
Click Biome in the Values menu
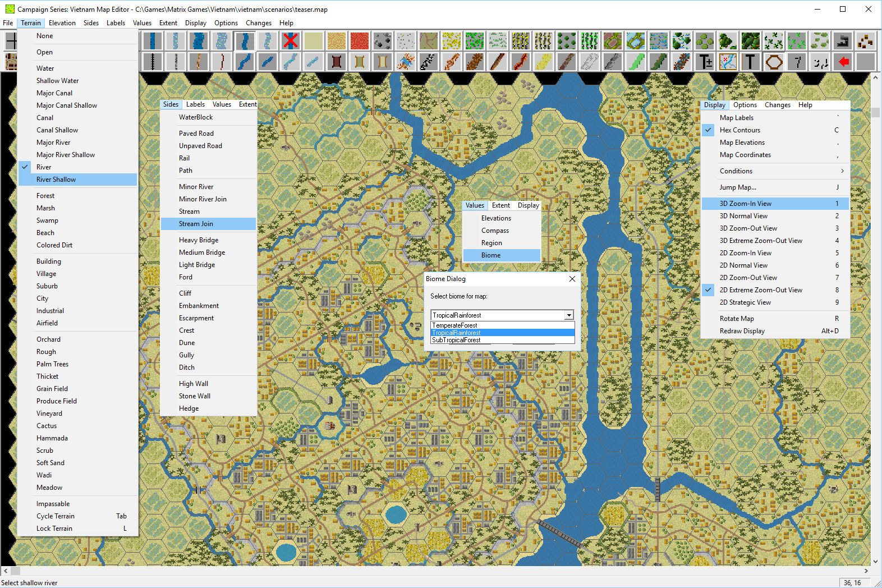(490, 255)
